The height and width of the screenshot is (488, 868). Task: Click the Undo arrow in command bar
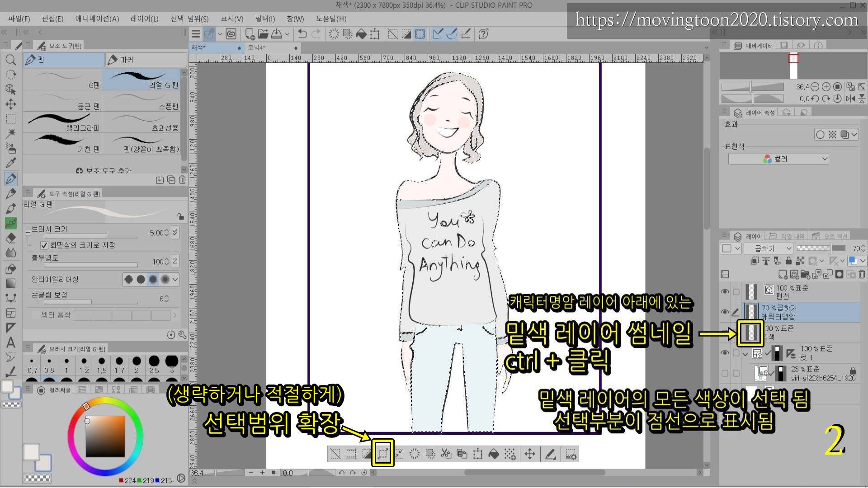coord(302,34)
